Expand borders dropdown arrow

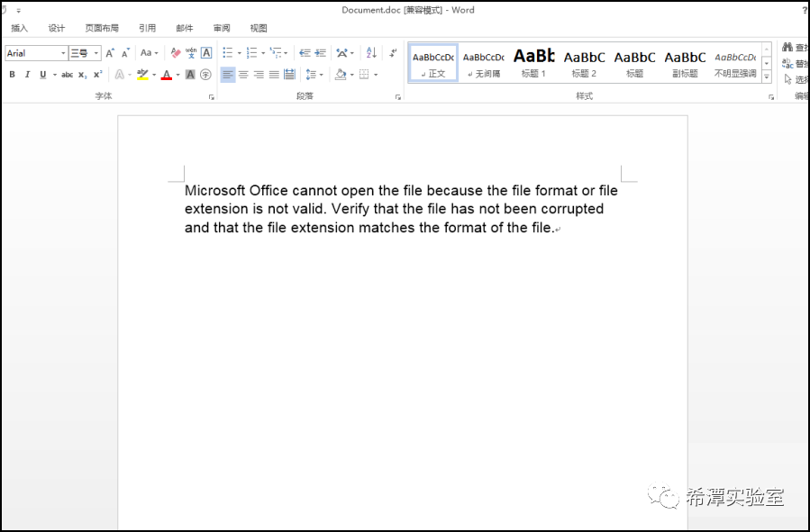coord(376,75)
